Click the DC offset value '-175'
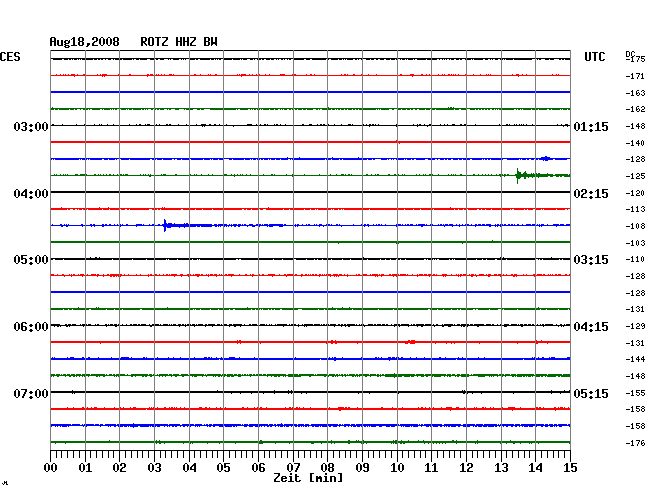 [x=635, y=59]
